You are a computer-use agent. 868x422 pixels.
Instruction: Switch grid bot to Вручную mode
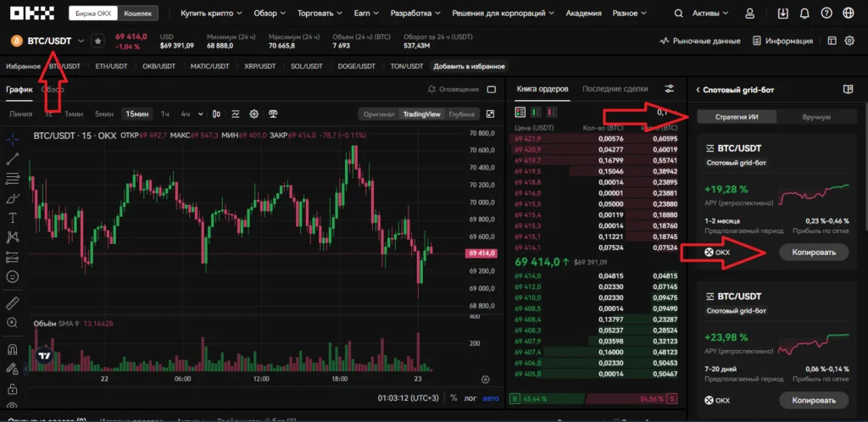click(815, 117)
